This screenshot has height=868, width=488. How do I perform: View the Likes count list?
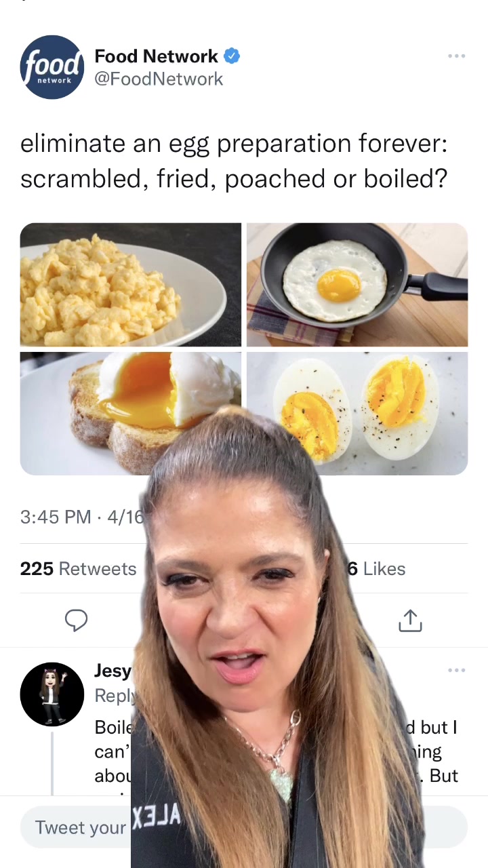378,568
